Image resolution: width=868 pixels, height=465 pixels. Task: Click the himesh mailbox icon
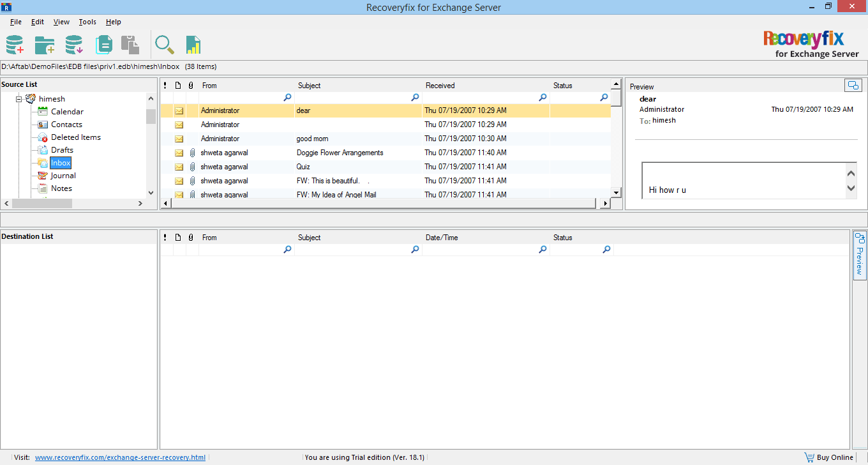point(31,98)
